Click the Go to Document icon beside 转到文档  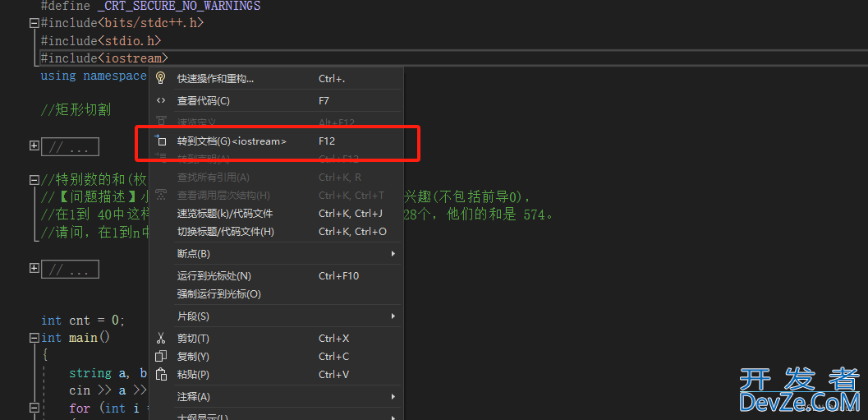click(161, 141)
